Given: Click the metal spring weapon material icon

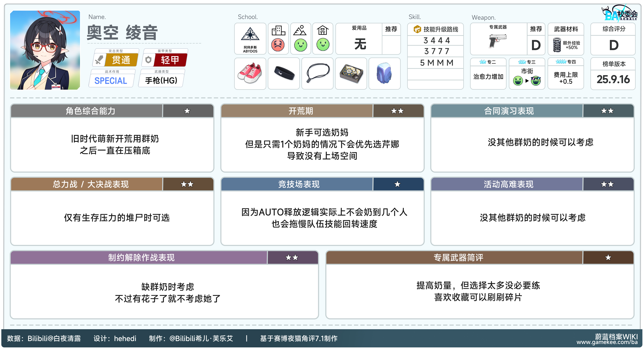Looking at the screenshot, I should pos(557,45).
